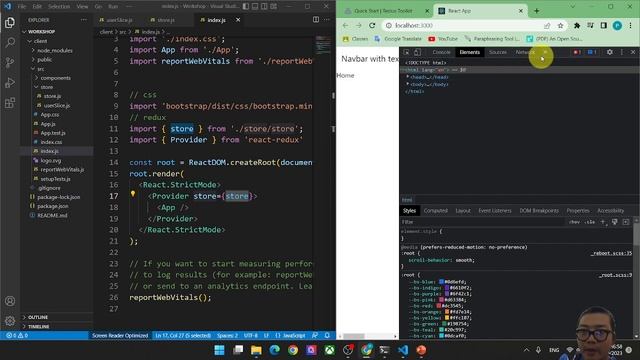The image size is (640, 360).
Task: Open Explorer views and more actions menu
Action: coord(84,20)
